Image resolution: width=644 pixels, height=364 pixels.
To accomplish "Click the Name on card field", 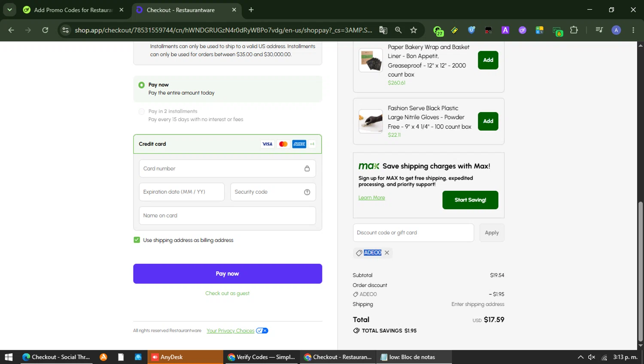I will pyautogui.click(x=227, y=216).
